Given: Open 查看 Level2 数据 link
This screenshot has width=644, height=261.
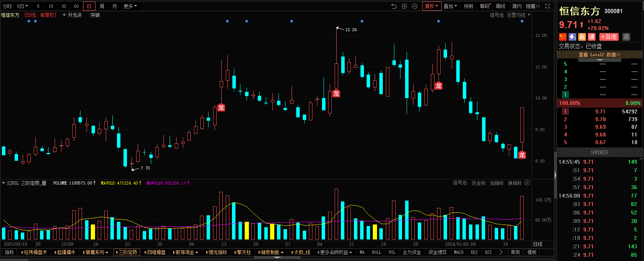Looking at the screenshot, I should tap(599, 55).
